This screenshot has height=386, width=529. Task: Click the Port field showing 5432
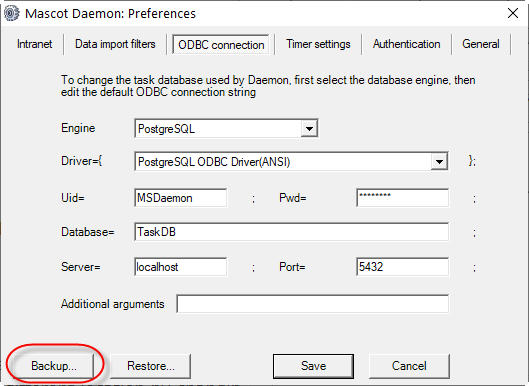402,267
